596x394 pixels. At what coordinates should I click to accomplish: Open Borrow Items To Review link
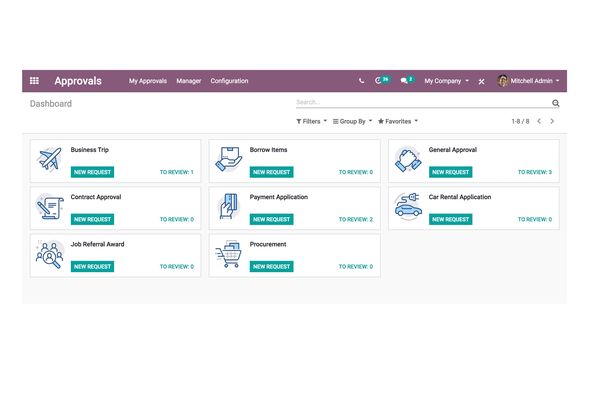click(x=356, y=172)
